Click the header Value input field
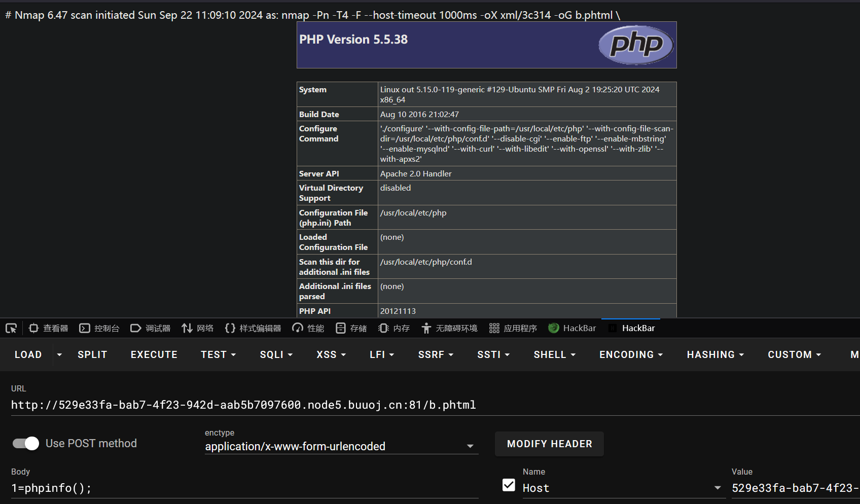The width and height of the screenshot is (860, 504). 796,488
